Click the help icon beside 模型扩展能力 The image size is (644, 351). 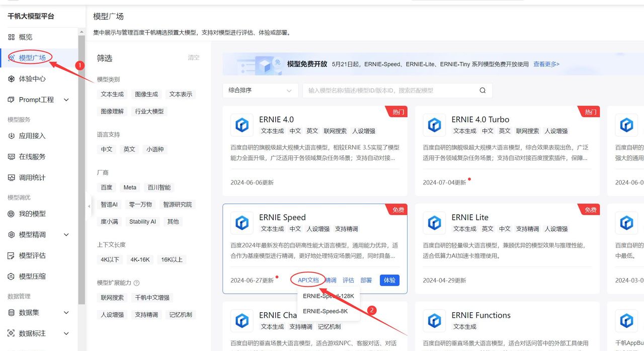click(x=136, y=283)
